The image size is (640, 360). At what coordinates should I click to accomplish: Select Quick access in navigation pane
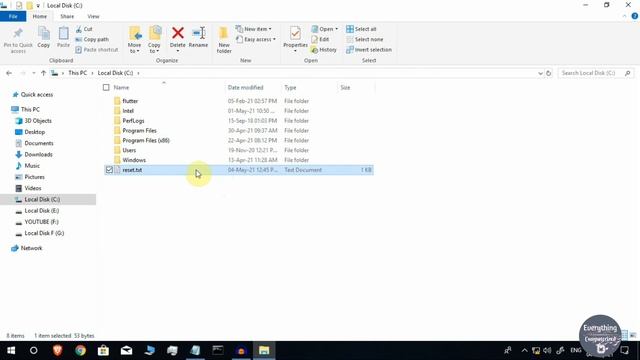37,94
